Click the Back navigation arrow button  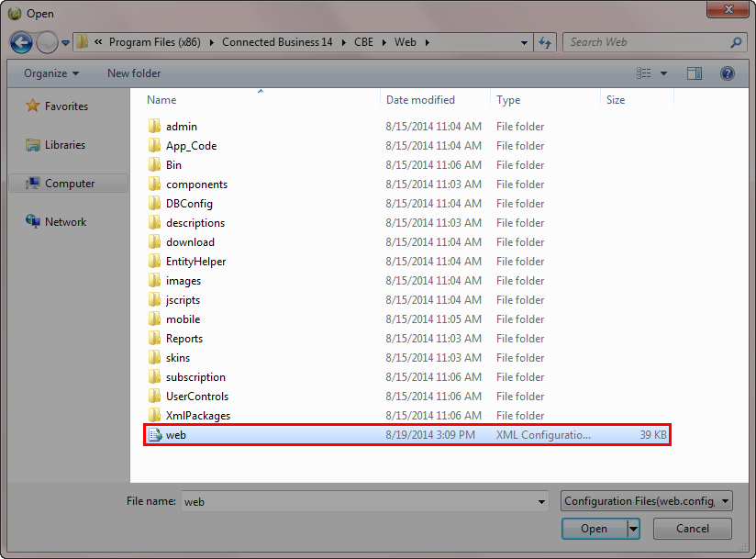[22, 42]
